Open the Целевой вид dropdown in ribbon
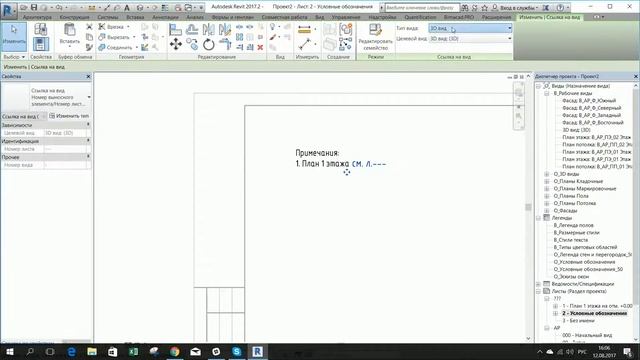This screenshot has height=360, width=640. pos(470,38)
